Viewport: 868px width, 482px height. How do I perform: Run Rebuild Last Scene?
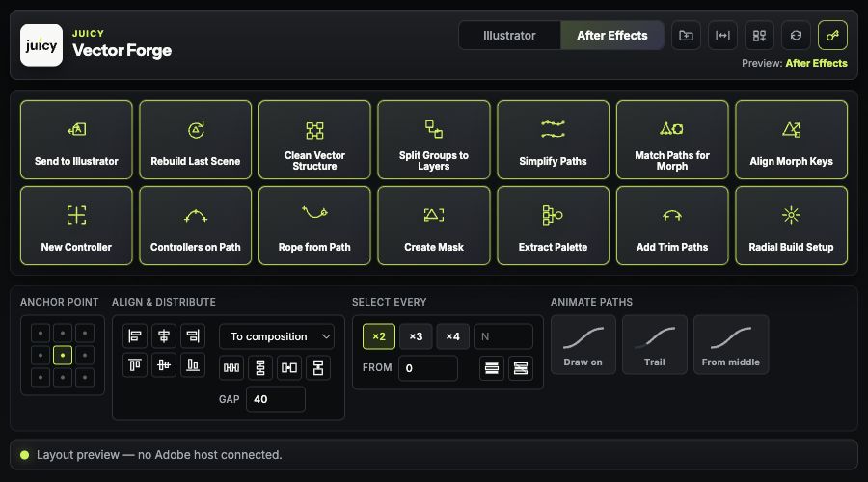tap(196, 140)
